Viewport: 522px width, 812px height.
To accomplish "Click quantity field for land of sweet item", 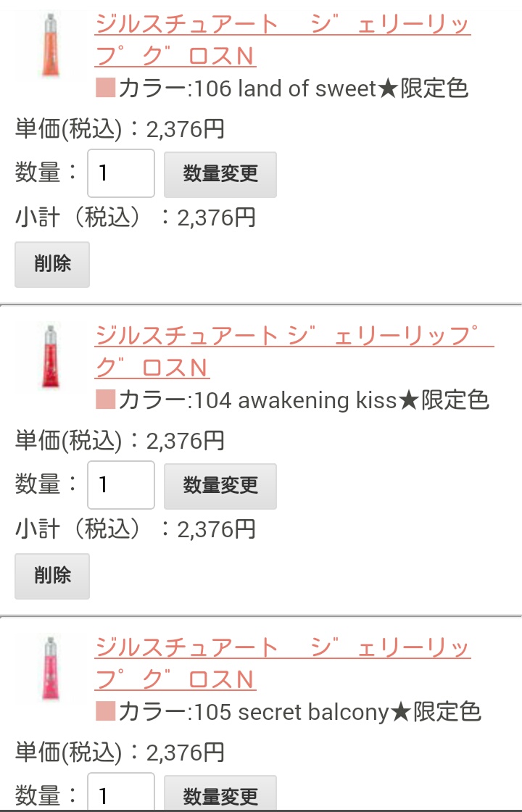I will click(120, 173).
